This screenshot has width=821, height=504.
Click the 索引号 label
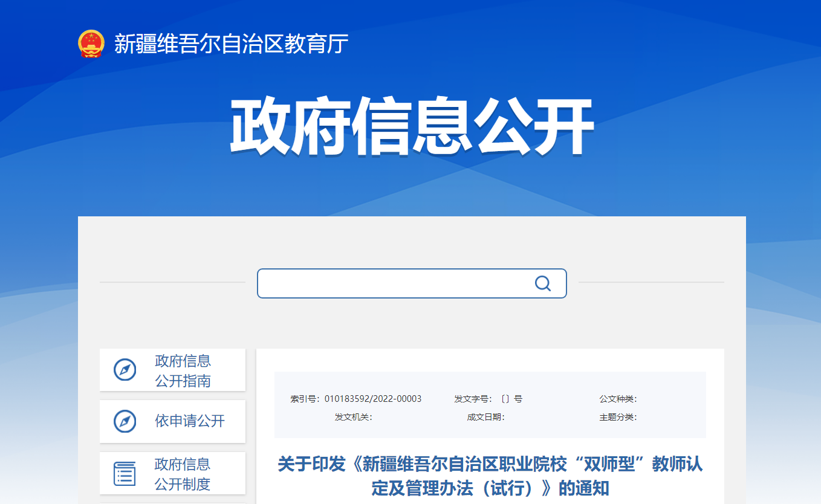click(x=306, y=399)
